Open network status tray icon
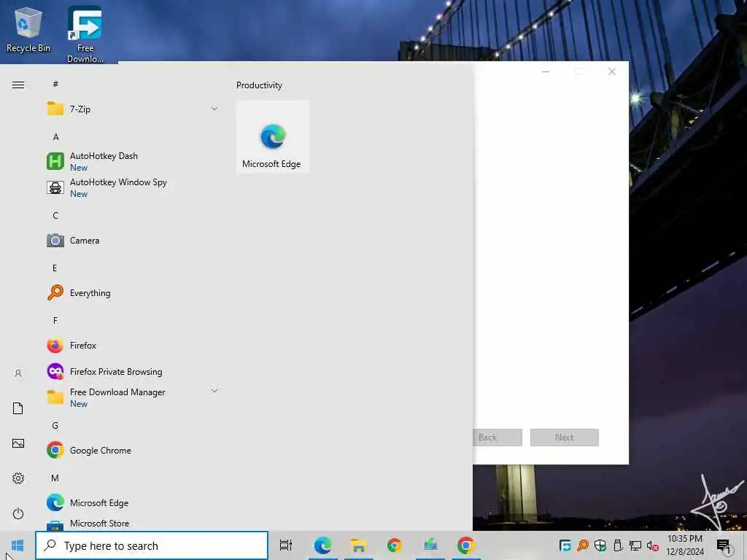 pos(635,545)
